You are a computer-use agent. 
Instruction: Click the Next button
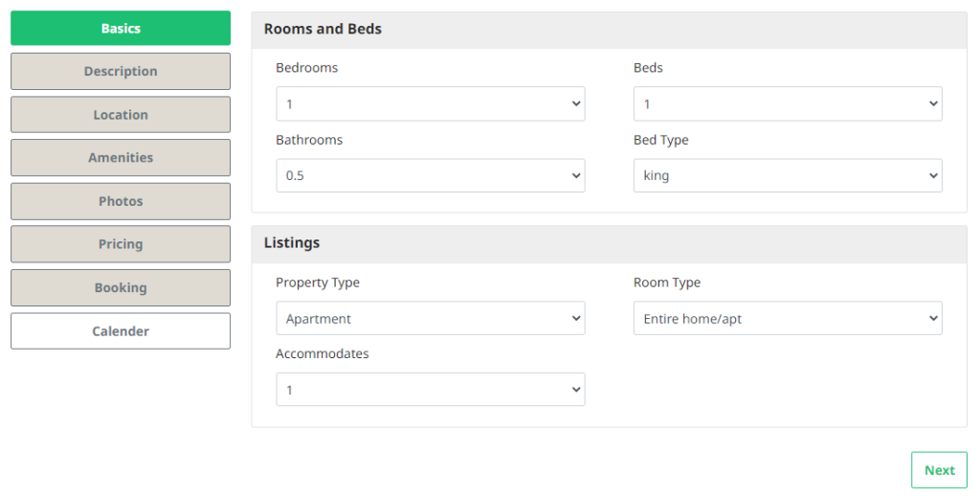pyautogui.click(x=938, y=470)
